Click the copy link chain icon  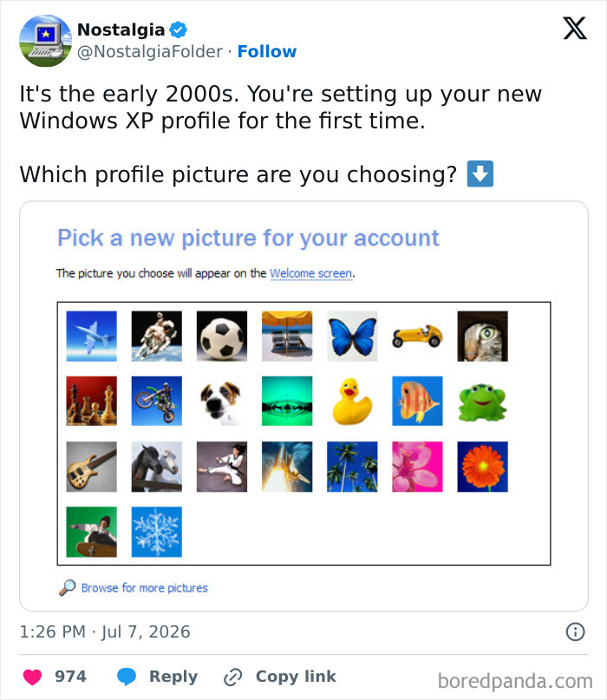coord(232,677)
